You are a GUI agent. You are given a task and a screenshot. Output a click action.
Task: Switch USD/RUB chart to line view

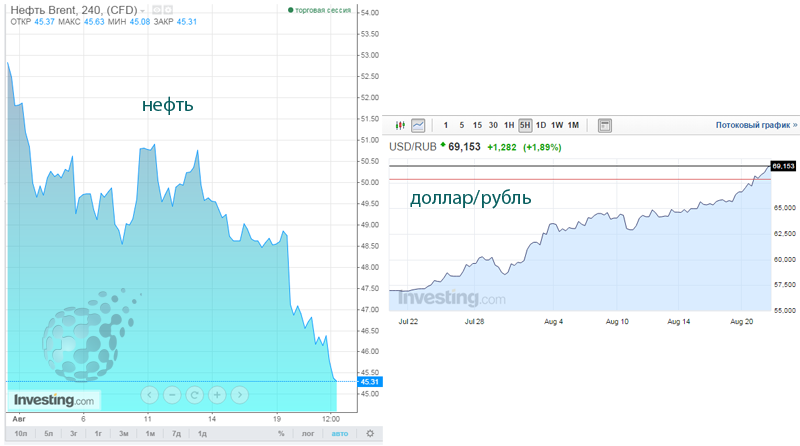pyautogui.click(x=418, y=125)
